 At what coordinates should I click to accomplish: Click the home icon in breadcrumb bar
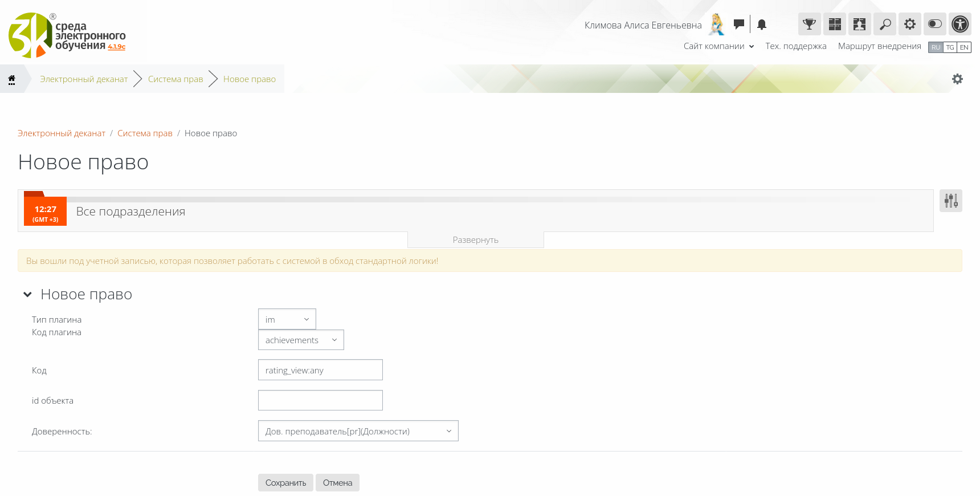[11, 79]
